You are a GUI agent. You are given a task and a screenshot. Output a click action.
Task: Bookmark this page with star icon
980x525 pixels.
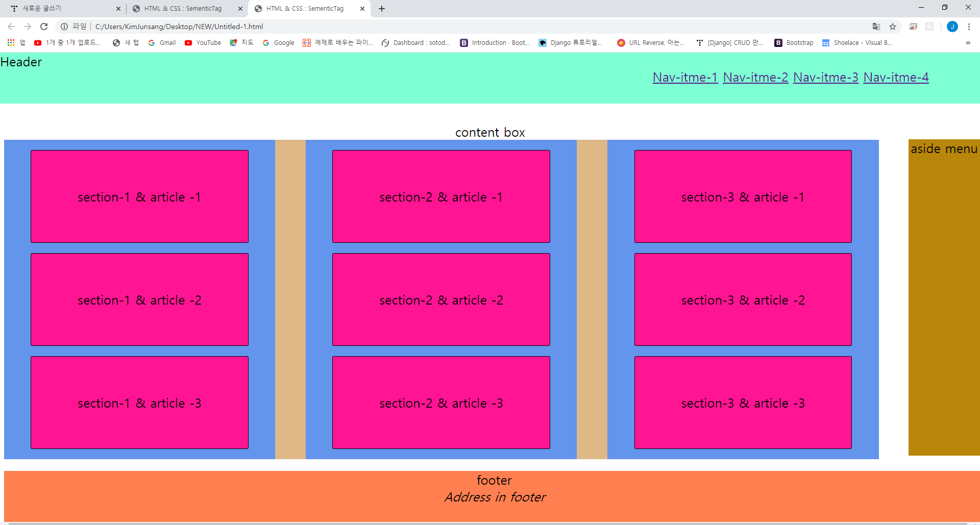tap(893, 27)
